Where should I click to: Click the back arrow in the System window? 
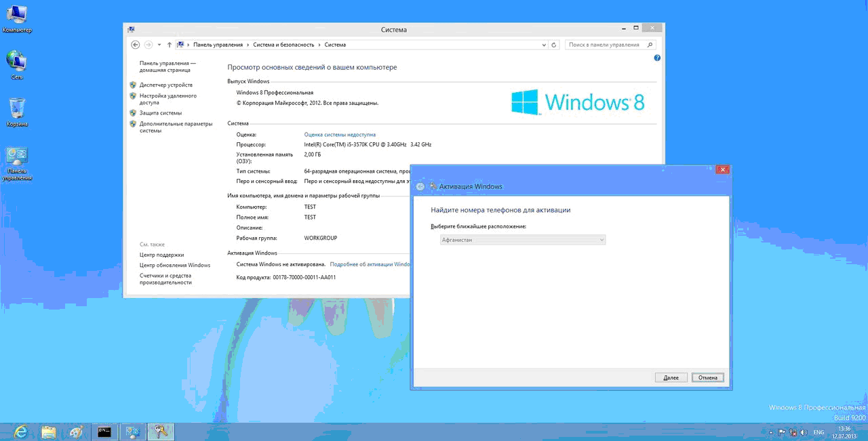click(x=135, y=45)
